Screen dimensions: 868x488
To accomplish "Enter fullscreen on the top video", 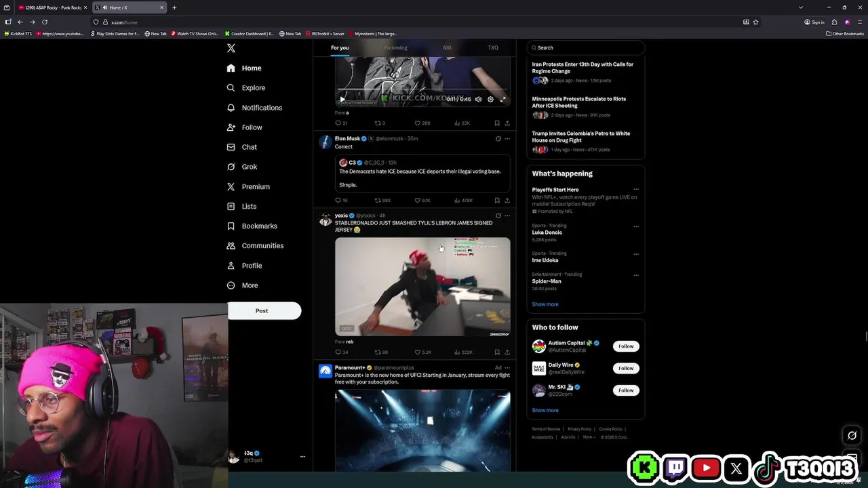I will (x=502, y=99).
